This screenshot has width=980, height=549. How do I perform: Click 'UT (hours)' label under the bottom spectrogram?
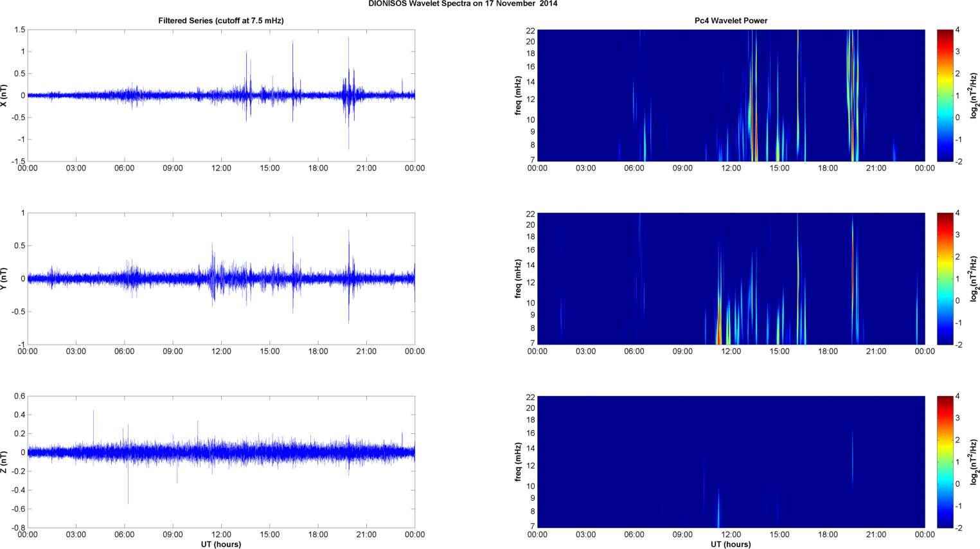(731, 544)
